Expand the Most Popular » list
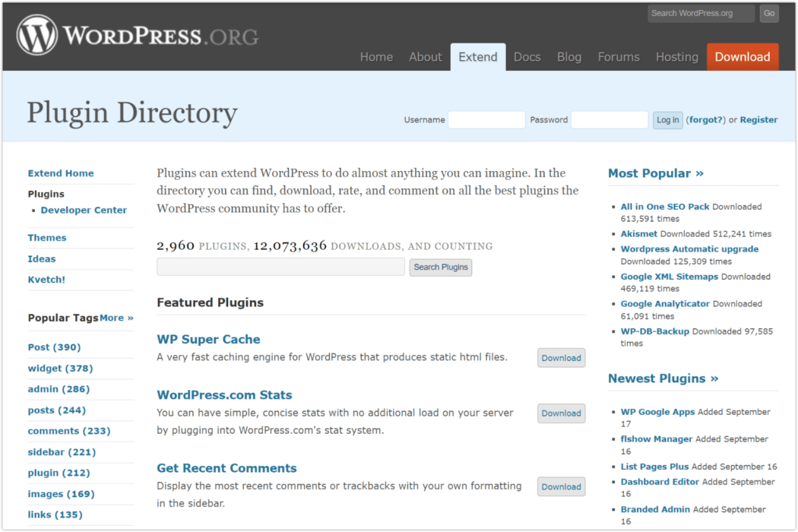Screen dimensions: 798x532 [x=656, y=173]
